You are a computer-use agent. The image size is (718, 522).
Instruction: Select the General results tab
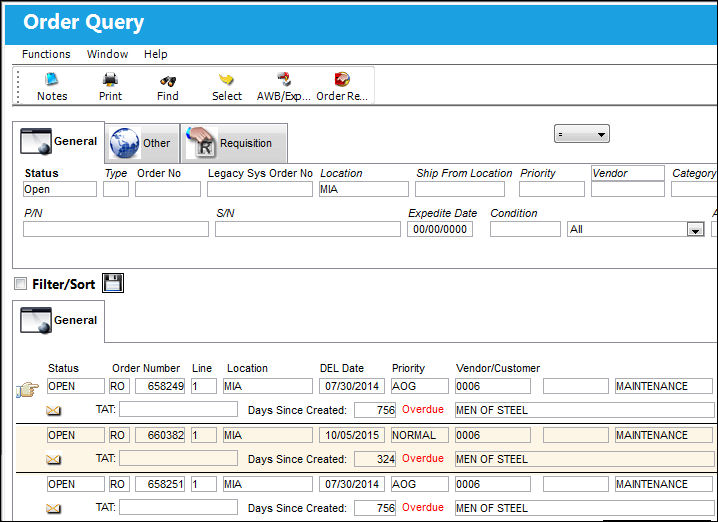59,321
